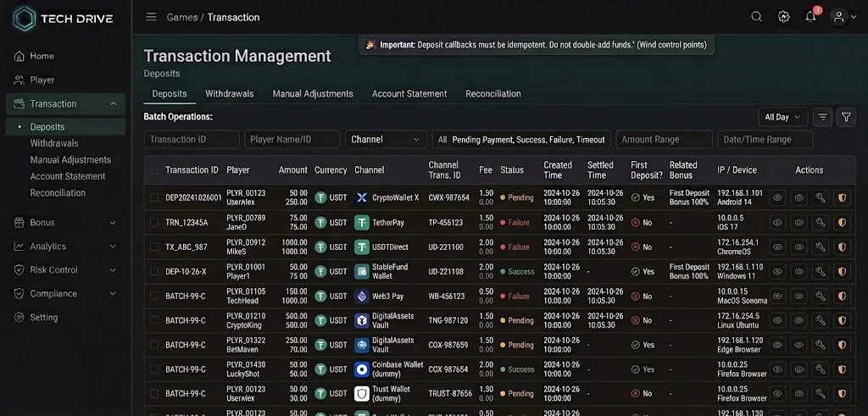Open the column list settings icon
868x416 pixels.
(822, 117)
